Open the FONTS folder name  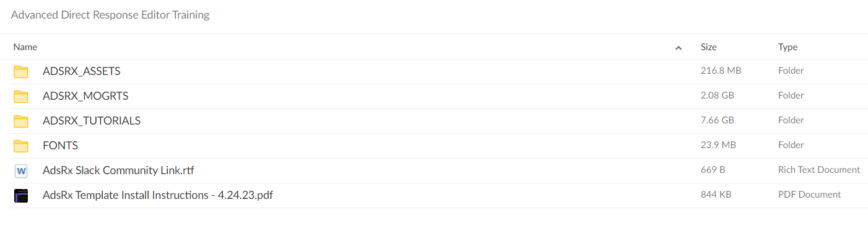click(60, 146)
